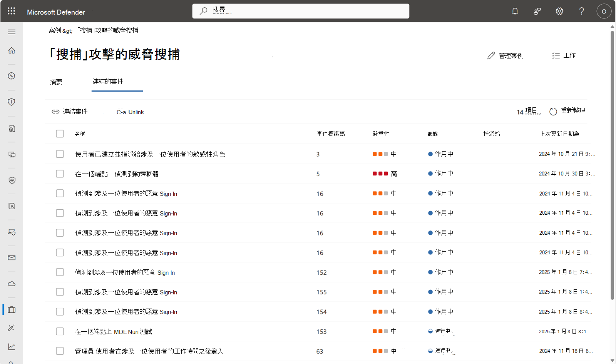
Task: Switch to the 摘要 tab
Action: click(56, 82)
